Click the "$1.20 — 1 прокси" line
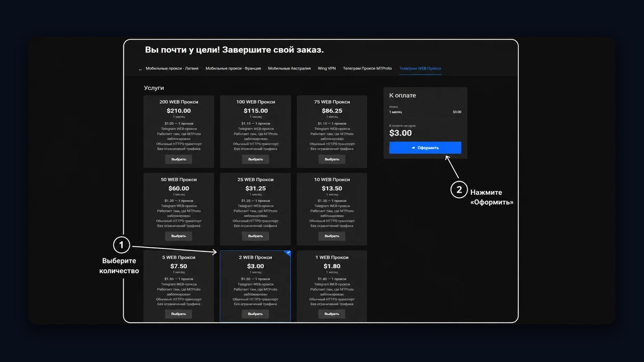Viewport: 644px width, 362px height. (179, 201)
